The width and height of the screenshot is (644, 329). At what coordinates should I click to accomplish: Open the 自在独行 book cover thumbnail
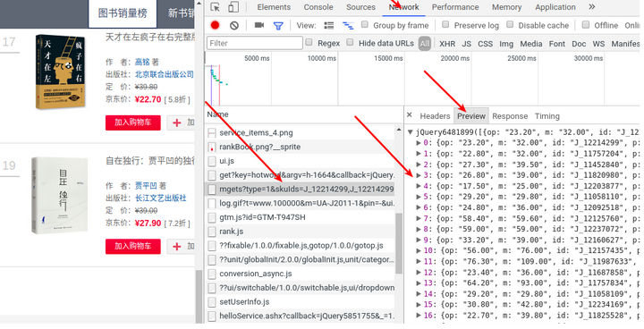(x=60, y=196)
